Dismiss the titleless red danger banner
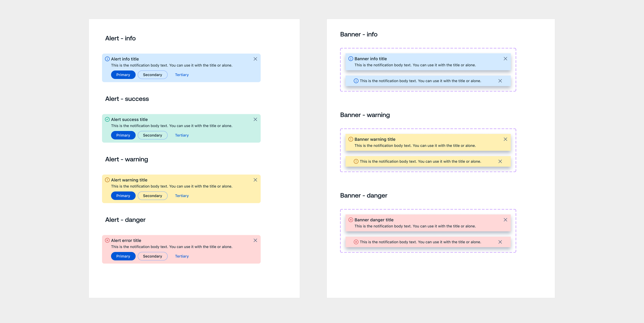This screenshot has width=644, height=323. coord(500,242)
